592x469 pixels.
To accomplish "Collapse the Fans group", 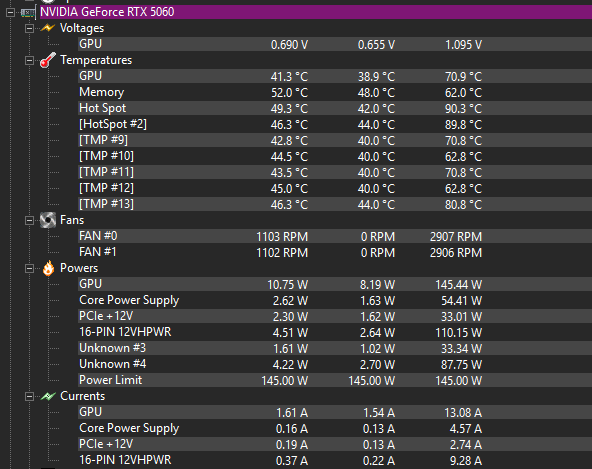I will click(29, 221).
